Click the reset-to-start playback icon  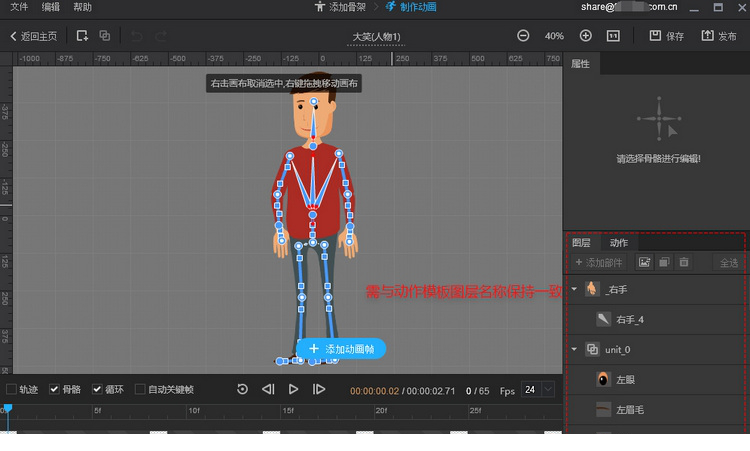tap(243, 389)
